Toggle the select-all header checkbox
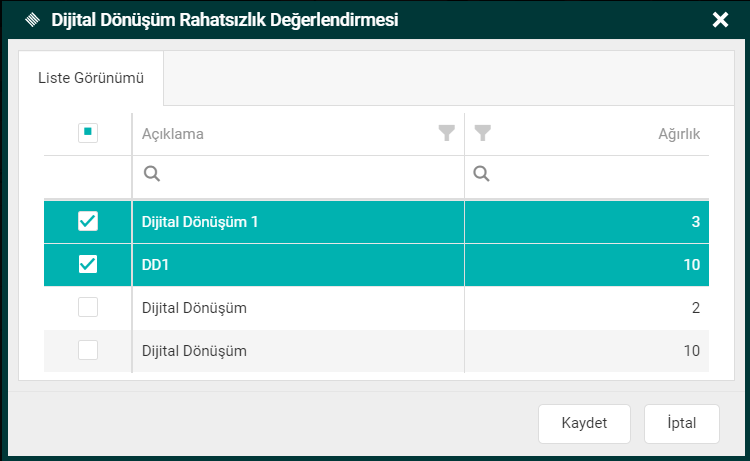This screenshot has height=461, width=750. tap(88, 133)
